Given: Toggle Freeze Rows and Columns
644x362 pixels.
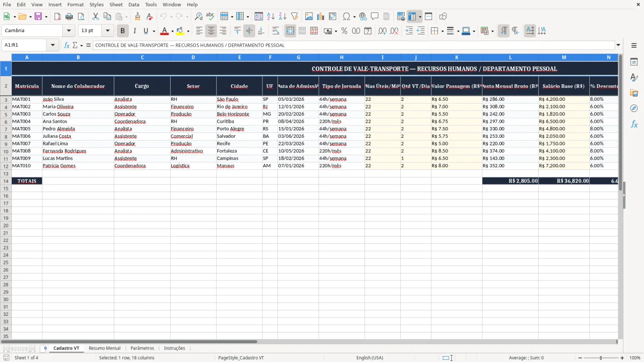Looking at the screenshot, I should (412, 17).
